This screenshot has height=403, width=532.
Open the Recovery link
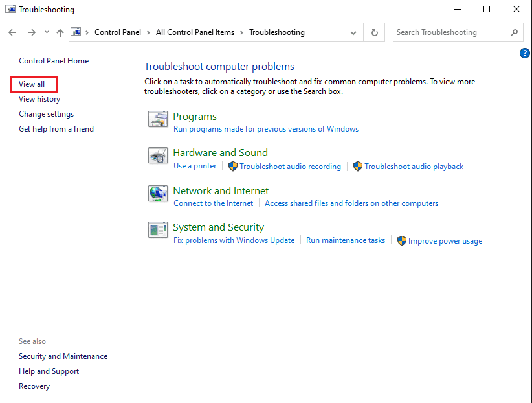coord(34,386)
